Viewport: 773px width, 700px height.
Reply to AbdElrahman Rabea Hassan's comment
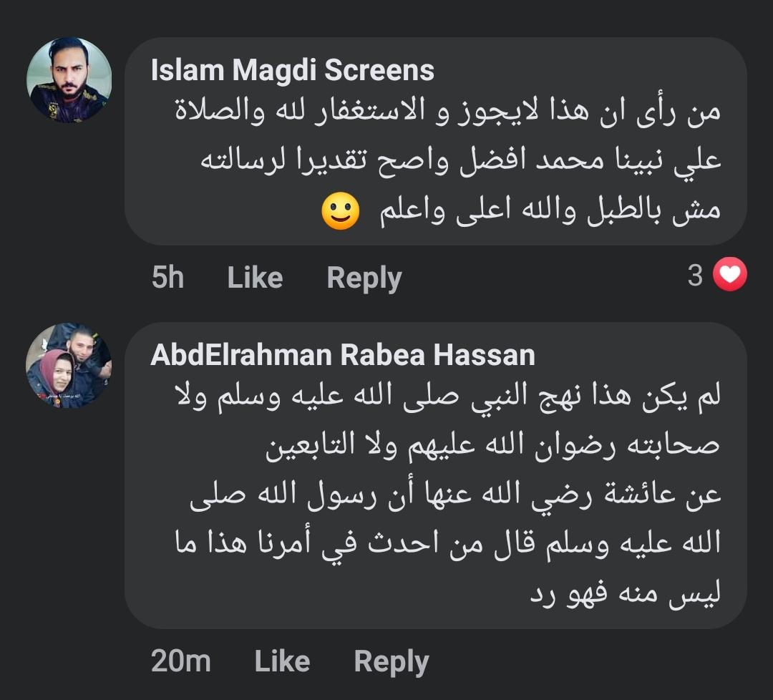392,661
